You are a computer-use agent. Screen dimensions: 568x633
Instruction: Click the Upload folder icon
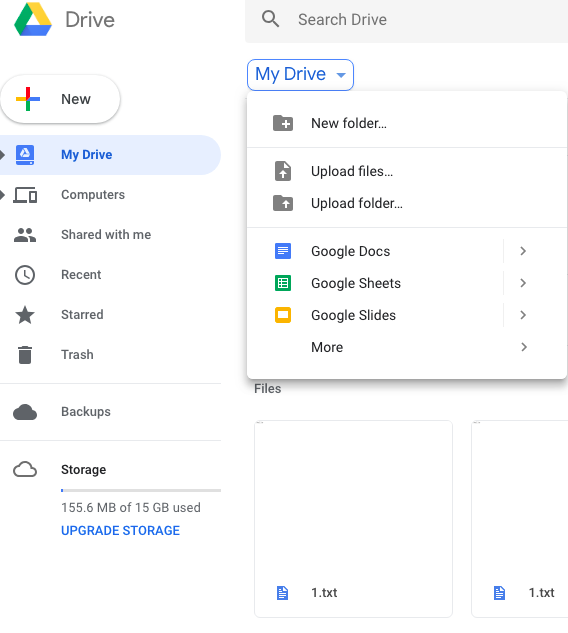(283, 203)
